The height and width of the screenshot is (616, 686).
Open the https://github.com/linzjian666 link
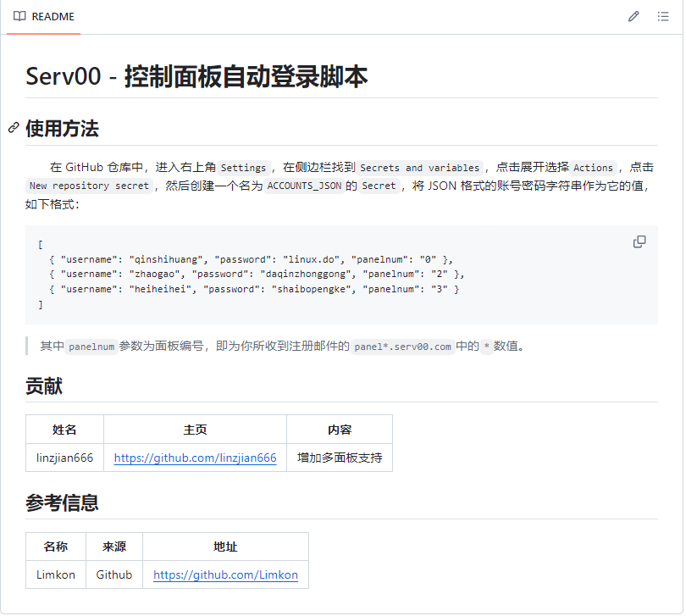196,459
